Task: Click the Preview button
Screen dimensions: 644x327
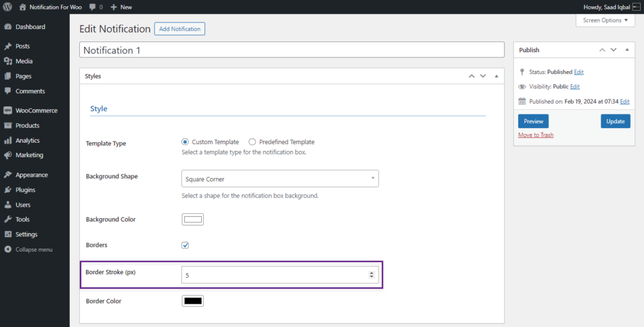Action: [533, 121]
